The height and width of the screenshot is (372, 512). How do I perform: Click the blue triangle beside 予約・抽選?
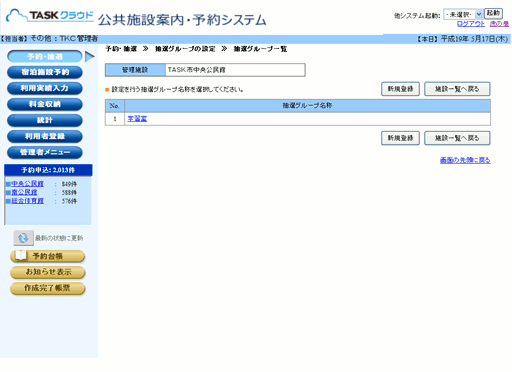[90, 57]
